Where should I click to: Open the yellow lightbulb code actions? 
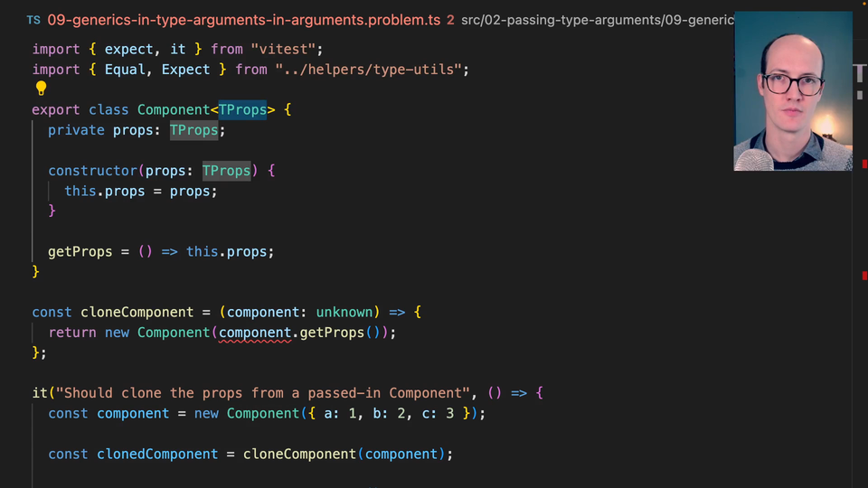click(x=41, y=89)
